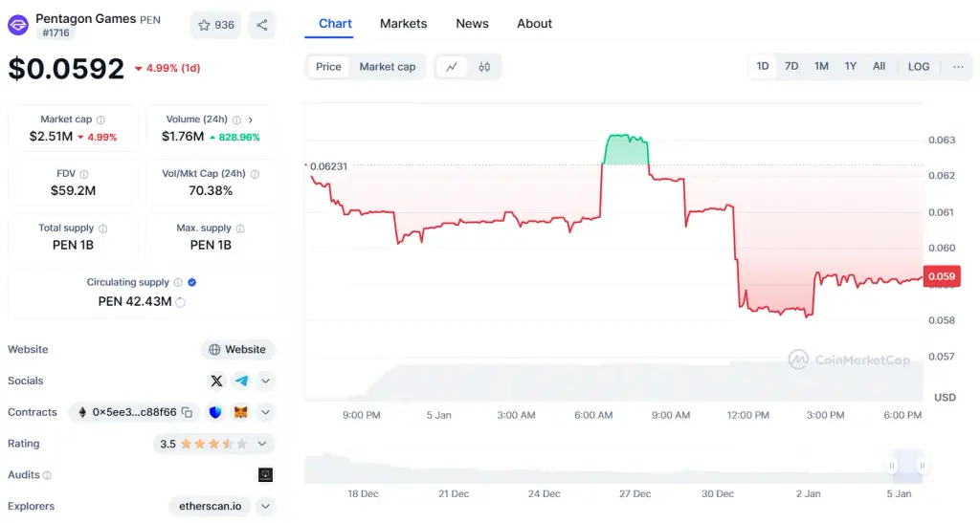Click the $0.0592 price text
Screen dimensions: 980x523
pos(66,69)
